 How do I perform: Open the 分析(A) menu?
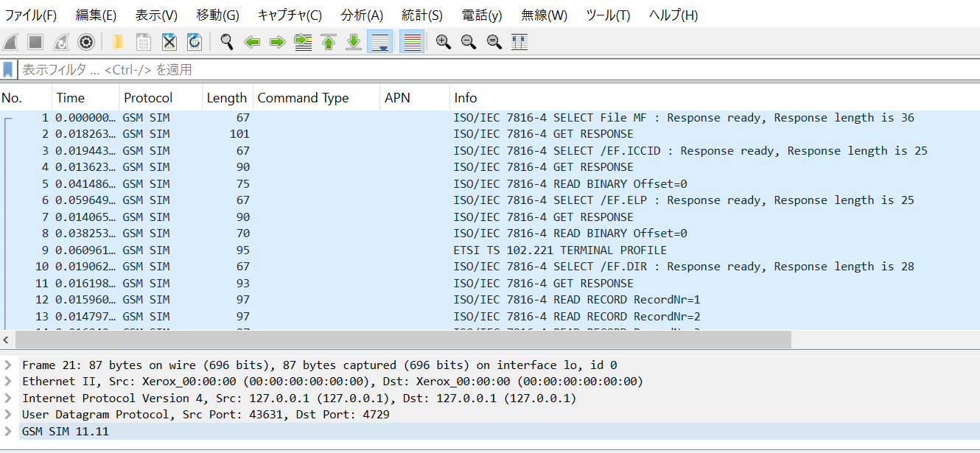[x=362, y=15]
